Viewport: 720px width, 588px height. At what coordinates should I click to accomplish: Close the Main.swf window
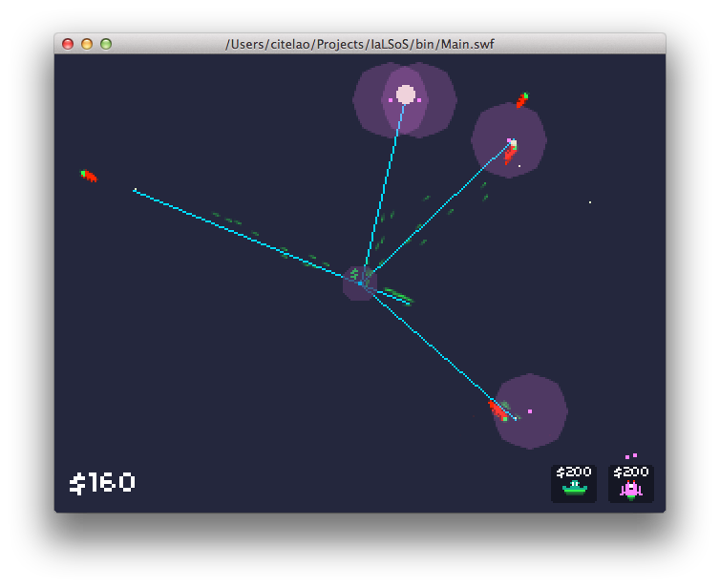tap(68, 44)
